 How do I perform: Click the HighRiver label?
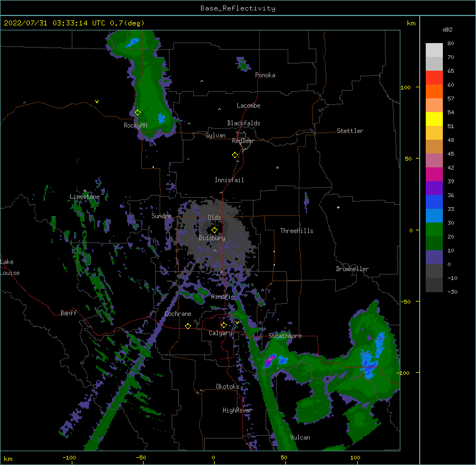click(237, 410)
